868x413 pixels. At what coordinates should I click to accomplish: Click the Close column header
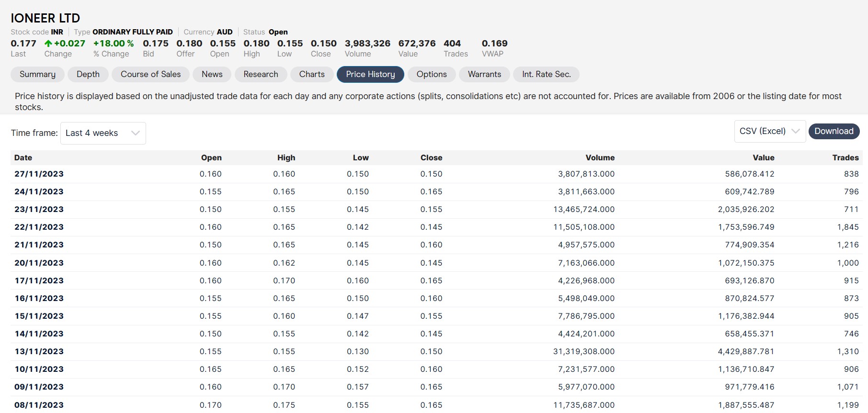[431, 157]
